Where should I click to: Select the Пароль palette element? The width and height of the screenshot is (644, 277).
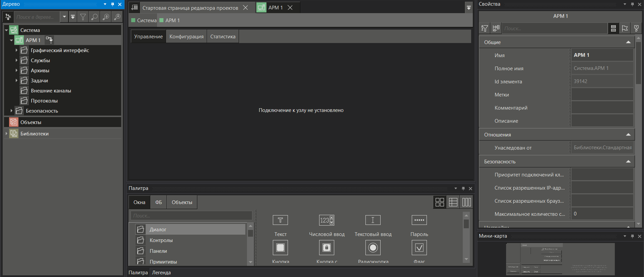419,221
